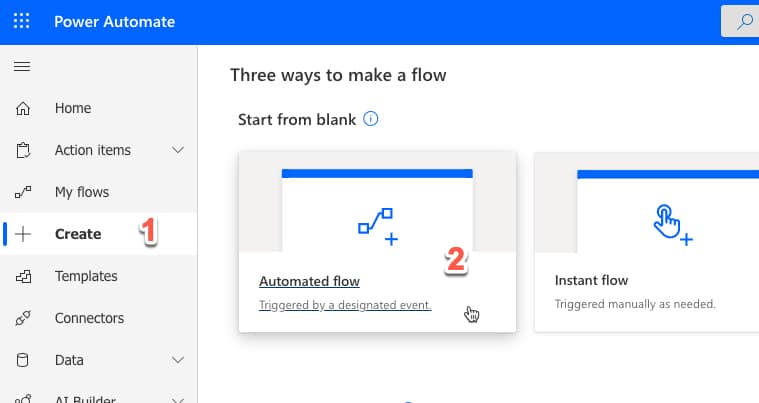759x403 pixels.
Task: Click the Templates icon in sidebar
Action: click(23, 276)
